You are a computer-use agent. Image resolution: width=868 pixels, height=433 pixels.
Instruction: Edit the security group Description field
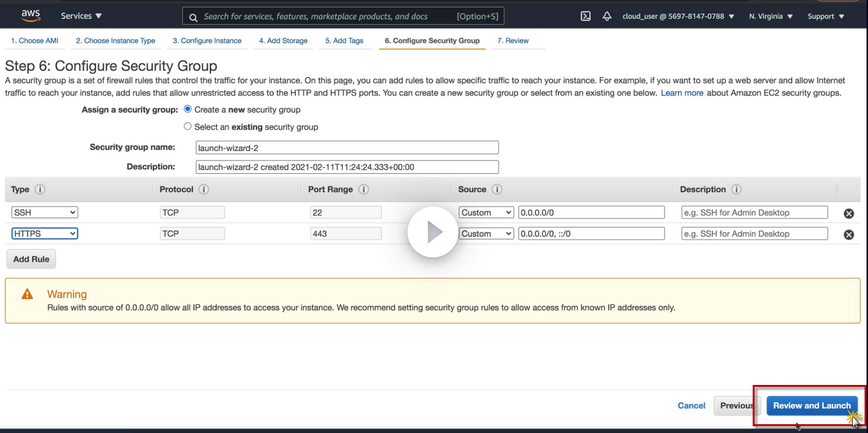347,167
